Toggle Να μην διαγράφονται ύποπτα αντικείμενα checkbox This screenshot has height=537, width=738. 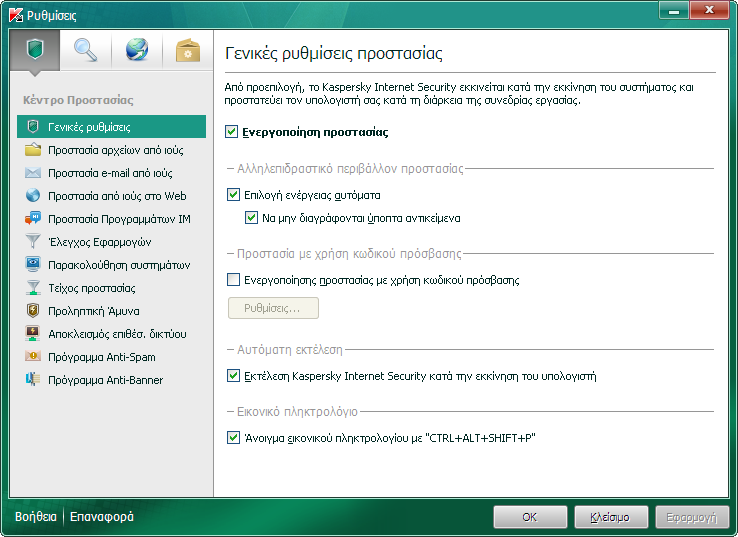[251, 217]
